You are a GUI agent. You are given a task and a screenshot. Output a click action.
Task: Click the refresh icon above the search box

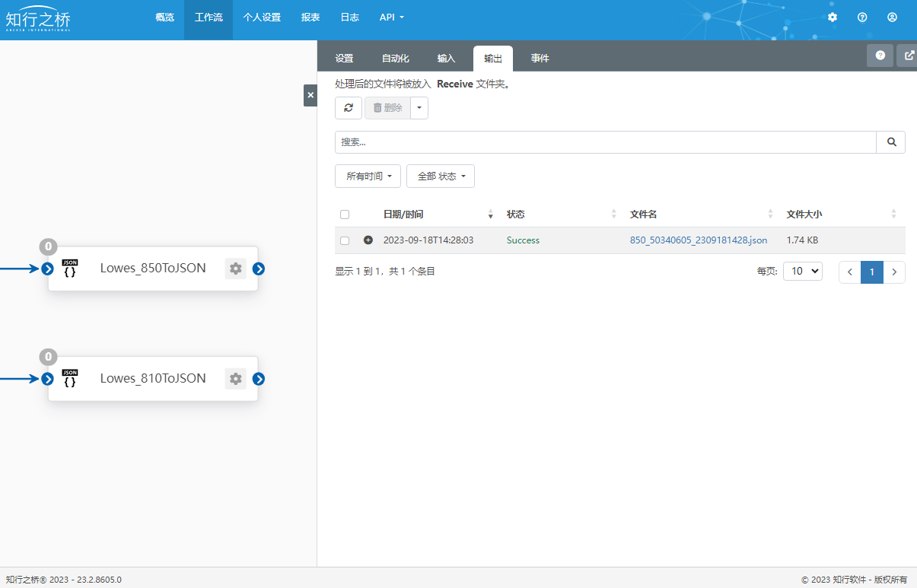tap(349, 108)
